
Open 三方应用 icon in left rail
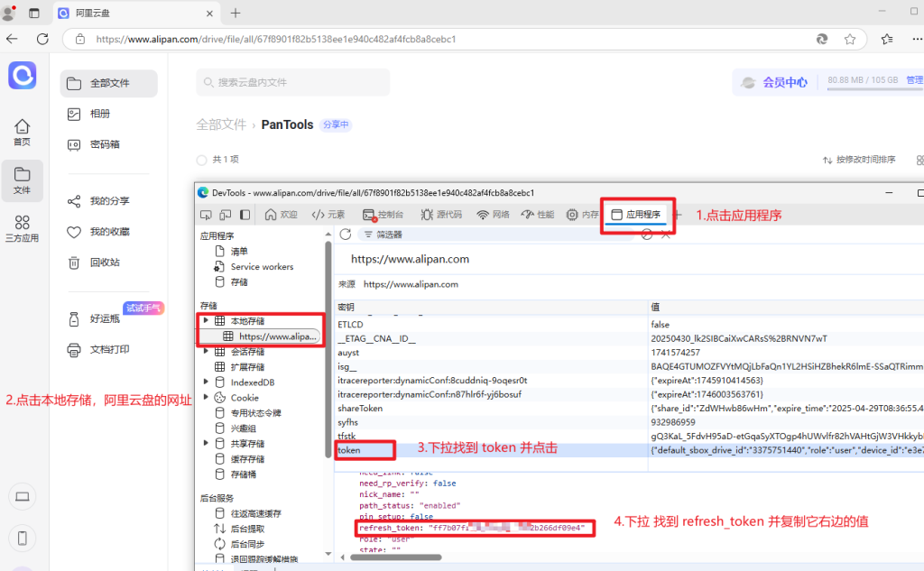22,228
